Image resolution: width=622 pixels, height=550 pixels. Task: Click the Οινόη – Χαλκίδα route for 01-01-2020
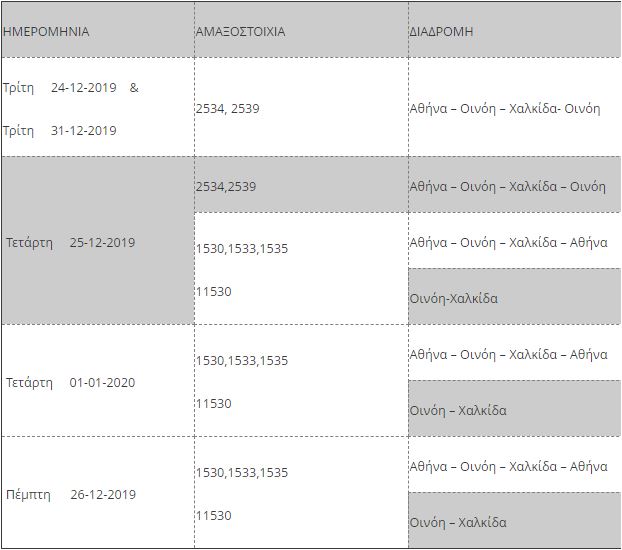pyautogui.click(x=458, y=410)
